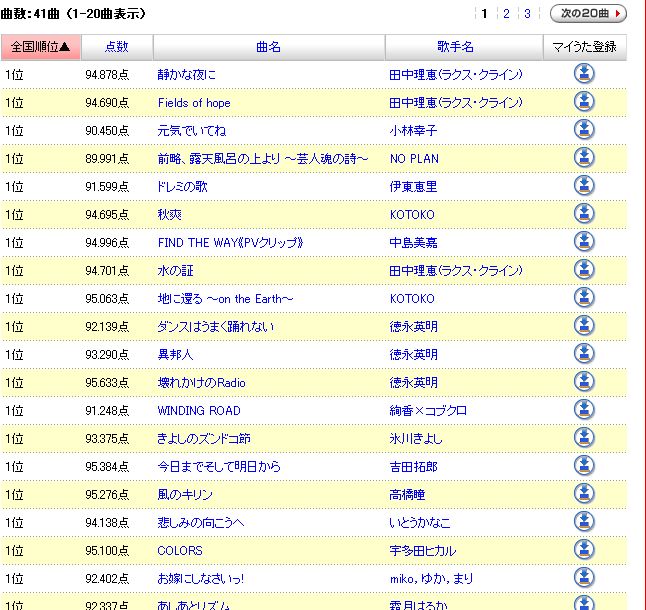Open song link FIND THE WAY《PVクリップ》
Screen dimensions: 646x610
tap(229, 243)
